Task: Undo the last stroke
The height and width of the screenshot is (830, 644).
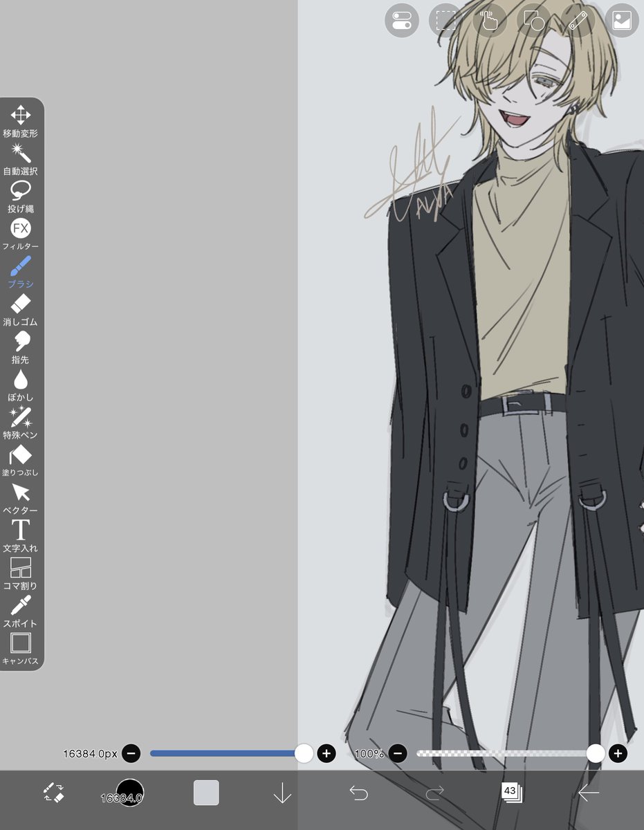Action: point(358,793)
